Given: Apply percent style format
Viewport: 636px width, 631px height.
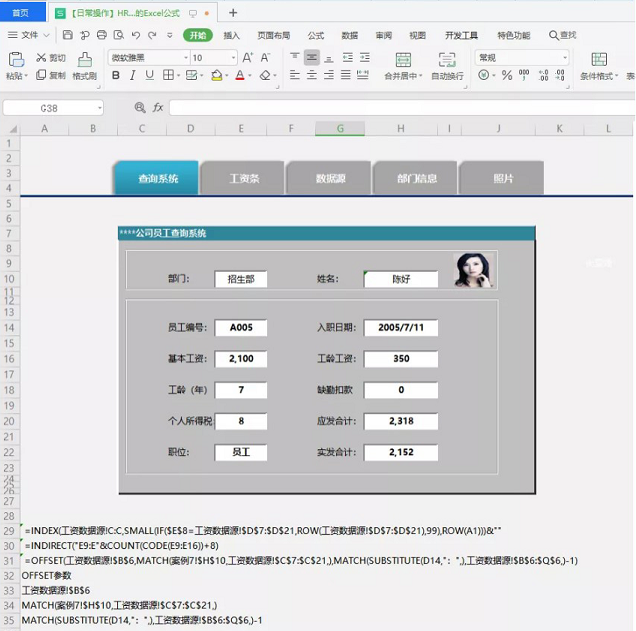Looking at the screenshot, I should coord(507,75).
